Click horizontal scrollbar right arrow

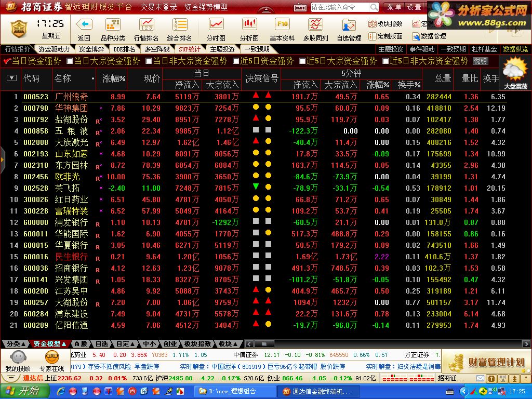pyautogui.click(x=526, y=344)
